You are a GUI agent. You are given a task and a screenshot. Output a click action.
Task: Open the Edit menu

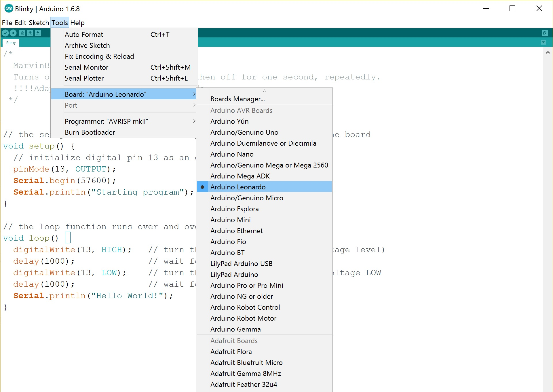click(20, 23)
